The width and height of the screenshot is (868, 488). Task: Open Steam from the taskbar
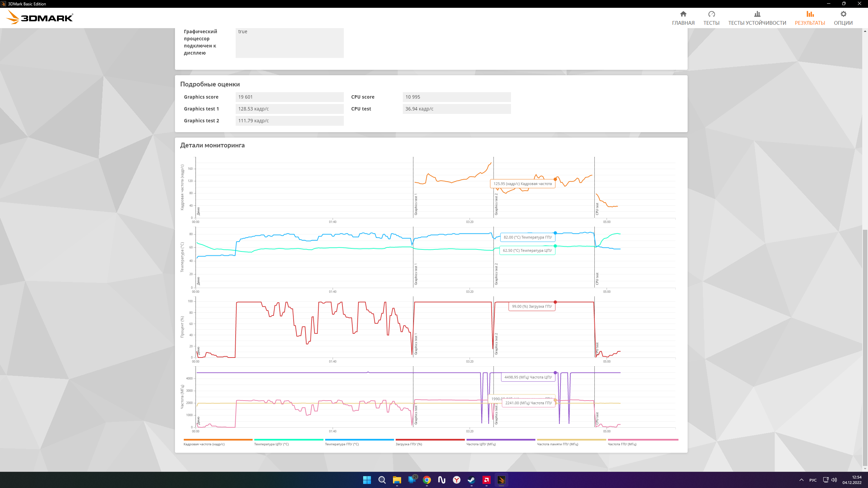pos(471,480)
